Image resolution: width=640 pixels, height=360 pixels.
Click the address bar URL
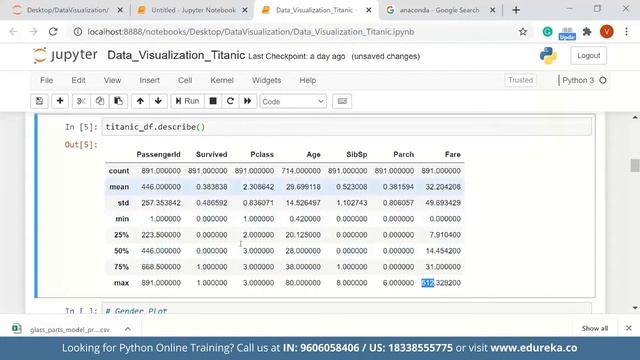click(251, 32)
